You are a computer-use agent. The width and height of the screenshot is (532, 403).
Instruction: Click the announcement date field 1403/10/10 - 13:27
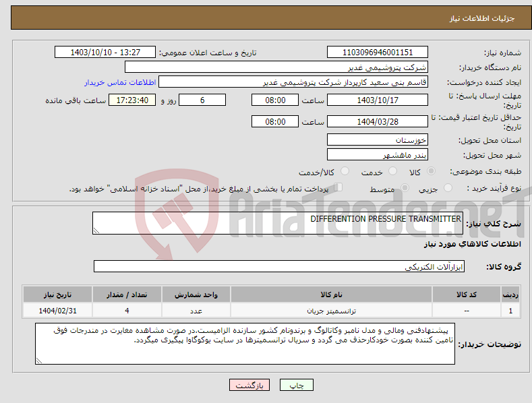coord(105,53)
